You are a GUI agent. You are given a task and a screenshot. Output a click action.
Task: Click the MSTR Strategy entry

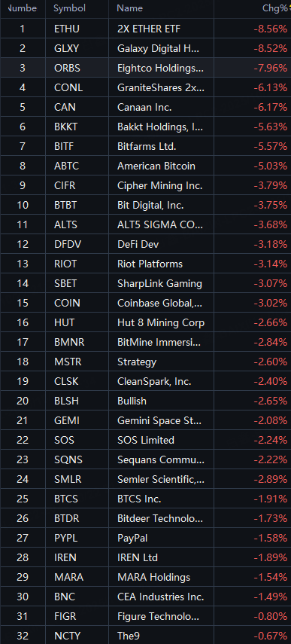(x=146, y=362)
